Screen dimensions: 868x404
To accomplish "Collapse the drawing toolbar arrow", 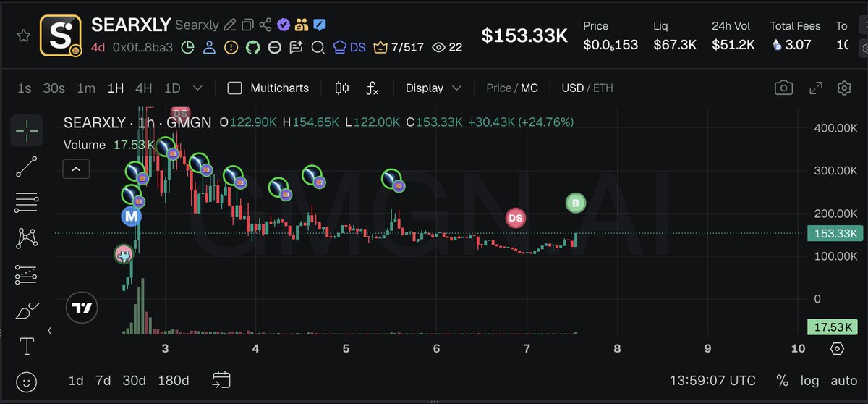I will (49, 331).
